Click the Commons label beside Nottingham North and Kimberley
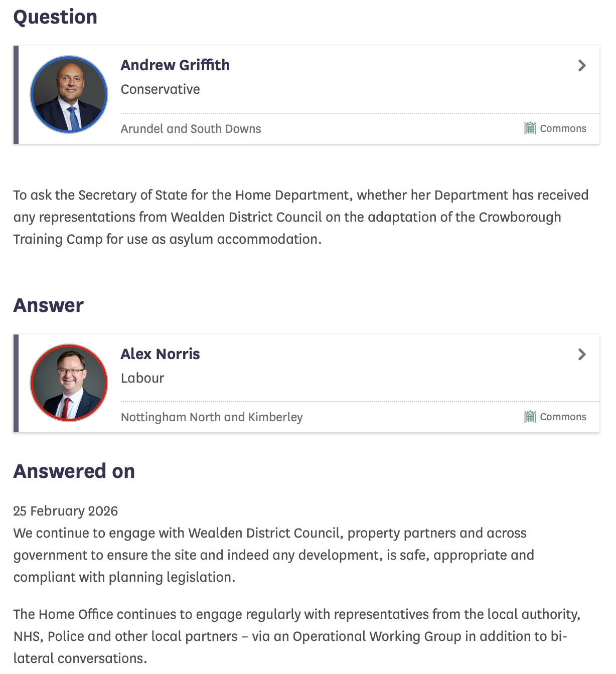This screenshot has width=616, height=674. click(x=563, y=417)
